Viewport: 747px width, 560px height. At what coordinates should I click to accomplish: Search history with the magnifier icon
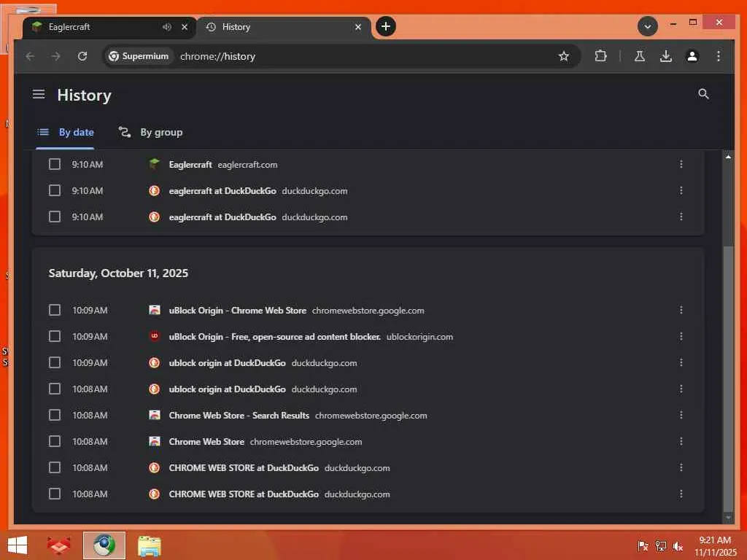pos(703,94)
